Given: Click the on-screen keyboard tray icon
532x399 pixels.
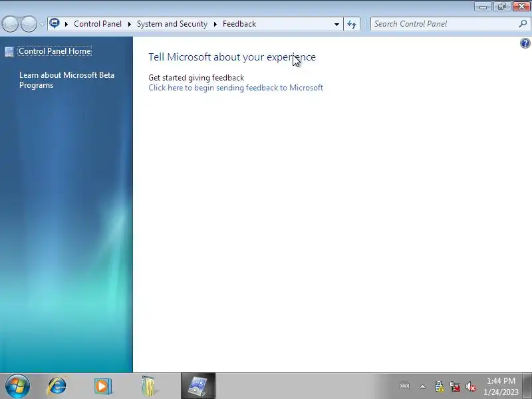Looking at the screenshot, I should click(404, 386).
